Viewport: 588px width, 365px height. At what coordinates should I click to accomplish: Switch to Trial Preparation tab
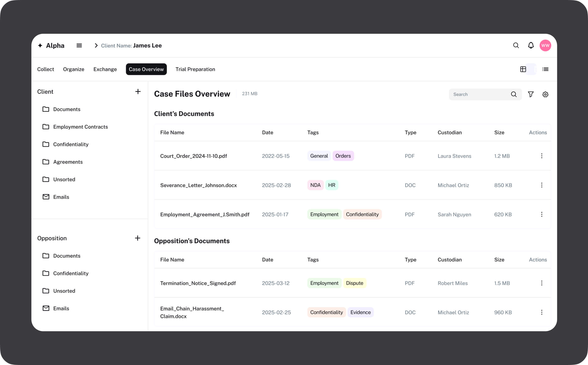coord(195,69)
